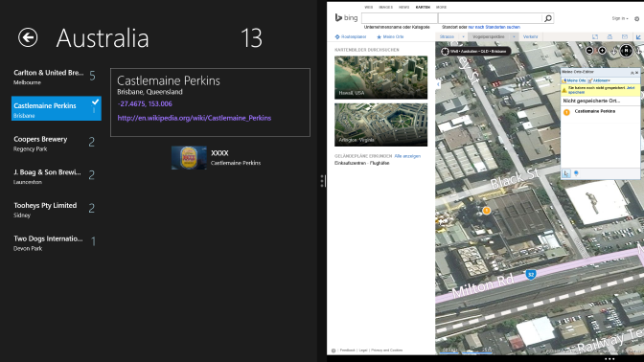Viewport: 644px width, 362px height.
Task: Open Bing settings gear icon
Action: [x=637, y=19]
